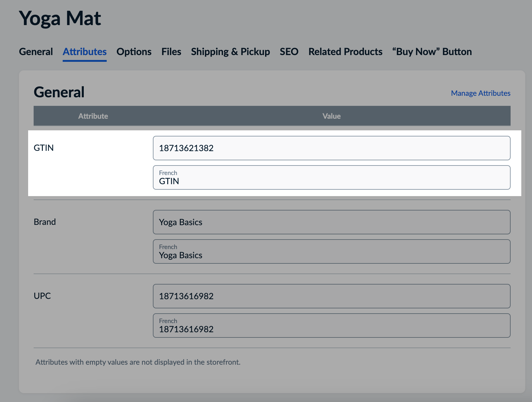
Task: Switch to Shipping & Pickup tab
Action: coord(230,52)
